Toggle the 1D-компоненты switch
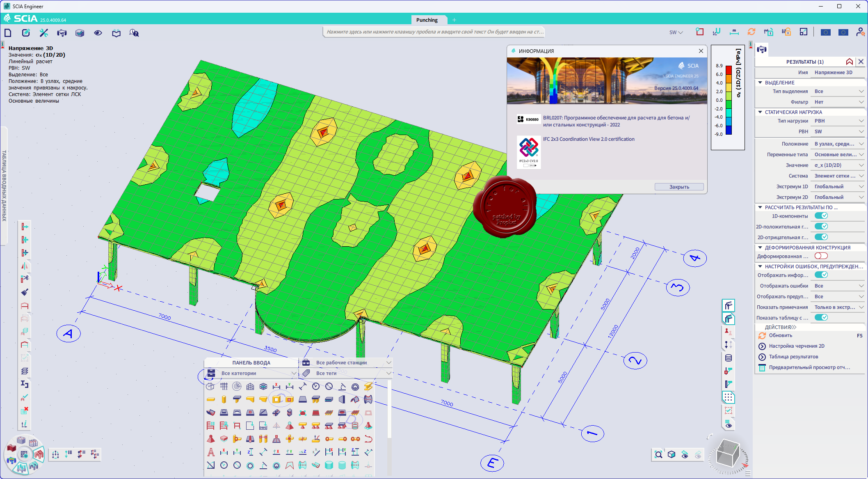The image size is (868, 479). tap(821, 216)
